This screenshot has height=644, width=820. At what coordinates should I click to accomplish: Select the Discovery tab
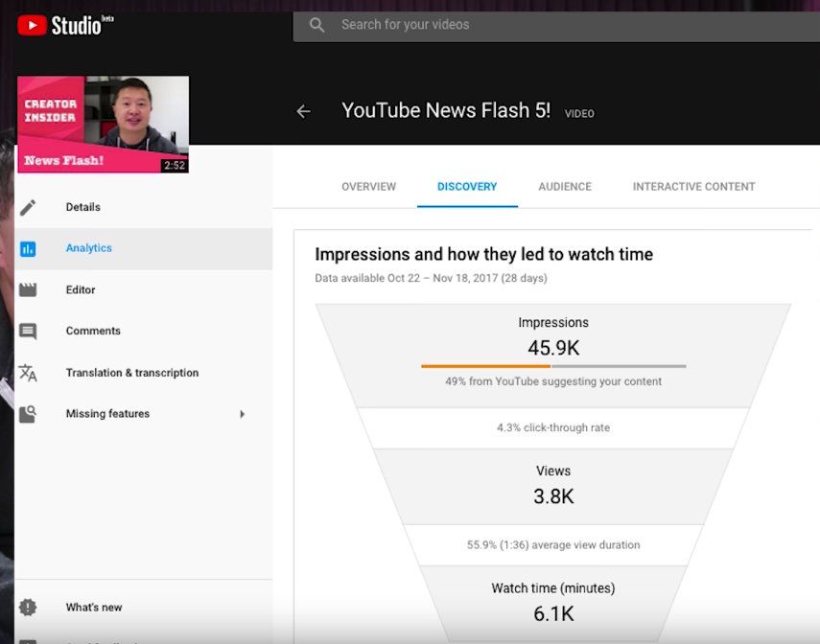pyautogui.click(x=467, y=187)
